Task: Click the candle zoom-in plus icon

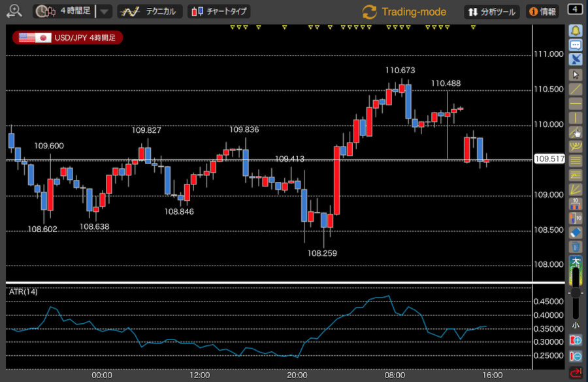Action: (x=576, y=340)
